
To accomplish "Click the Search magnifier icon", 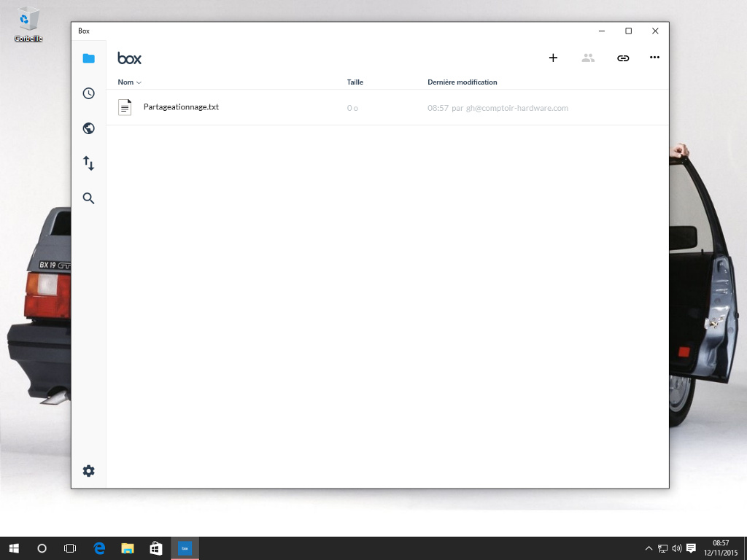I will (88, 198).
